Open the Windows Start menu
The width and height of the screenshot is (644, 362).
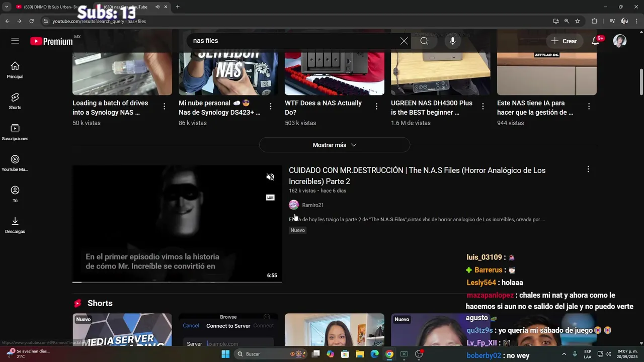pos(225,354)
